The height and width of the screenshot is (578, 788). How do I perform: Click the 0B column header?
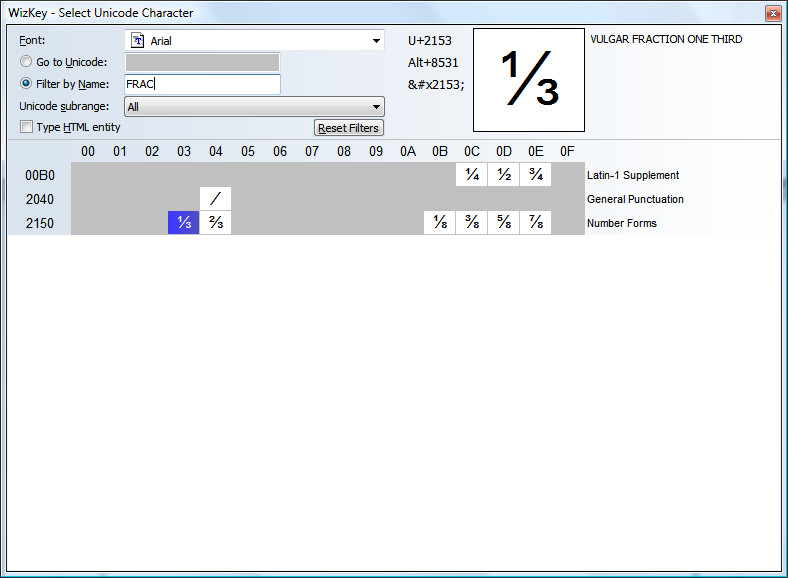click(440, 151)
